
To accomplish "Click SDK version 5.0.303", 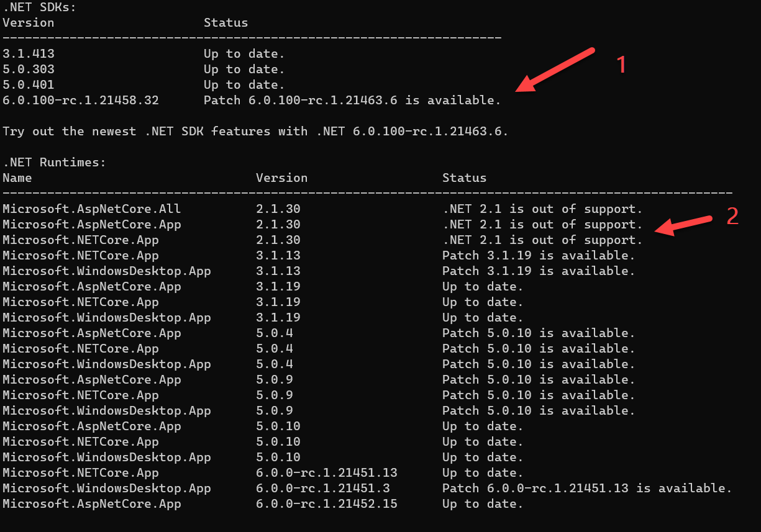I will (x=29, y=70).
